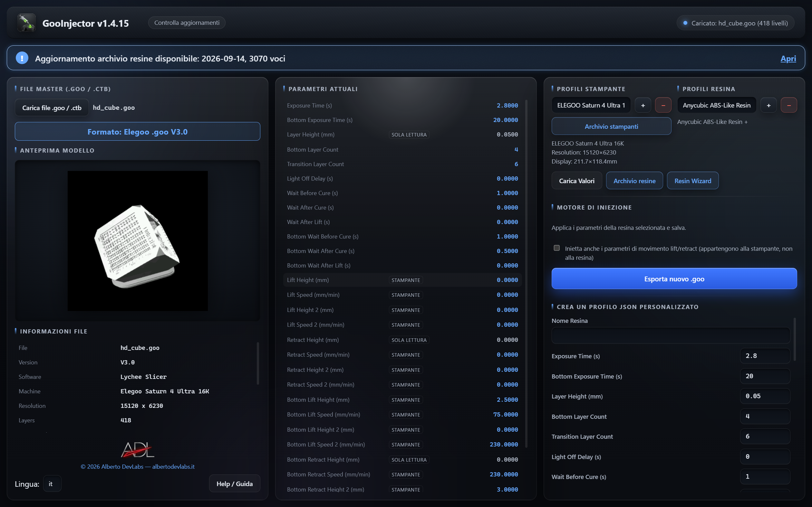Enable lift/retract movement parameters injection checkbox
Viewport: 812px width, 507px height.
point(557,248)
